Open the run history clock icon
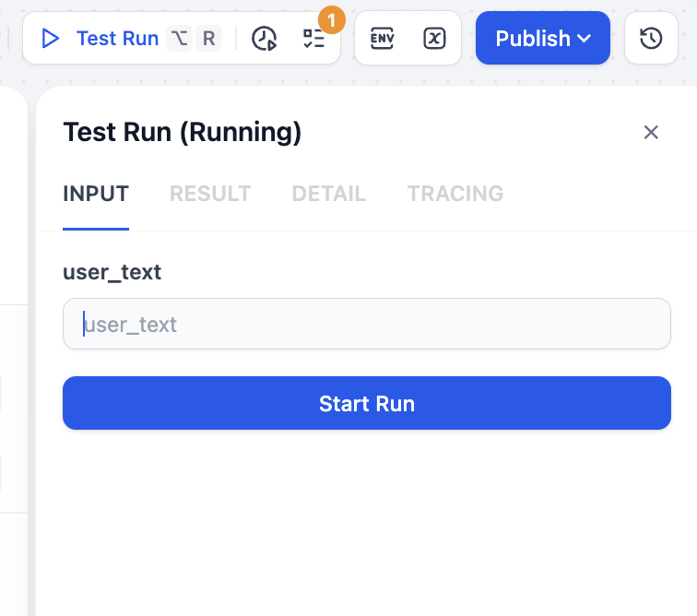The width and height of the screenshot is (697, 616). [265, 38]
